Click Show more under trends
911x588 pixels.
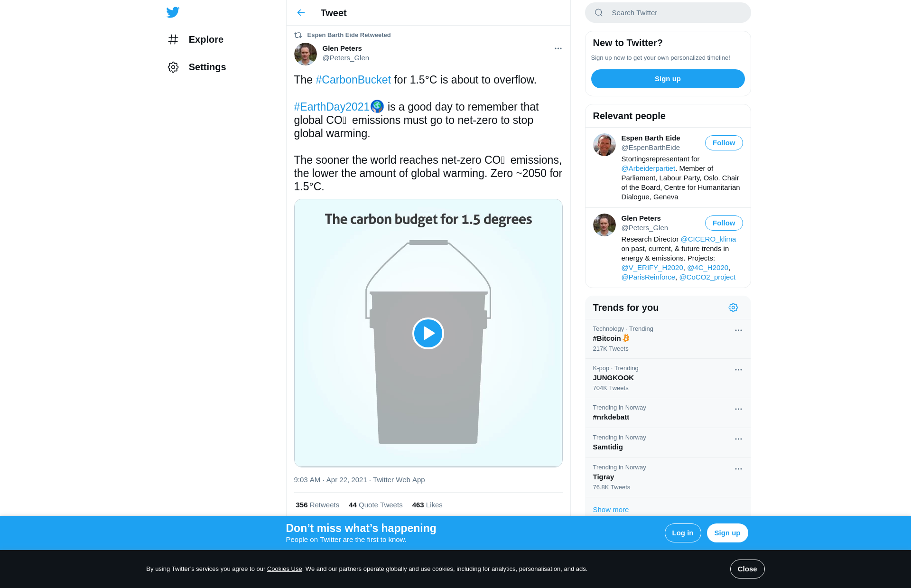(x=611, y=510)
